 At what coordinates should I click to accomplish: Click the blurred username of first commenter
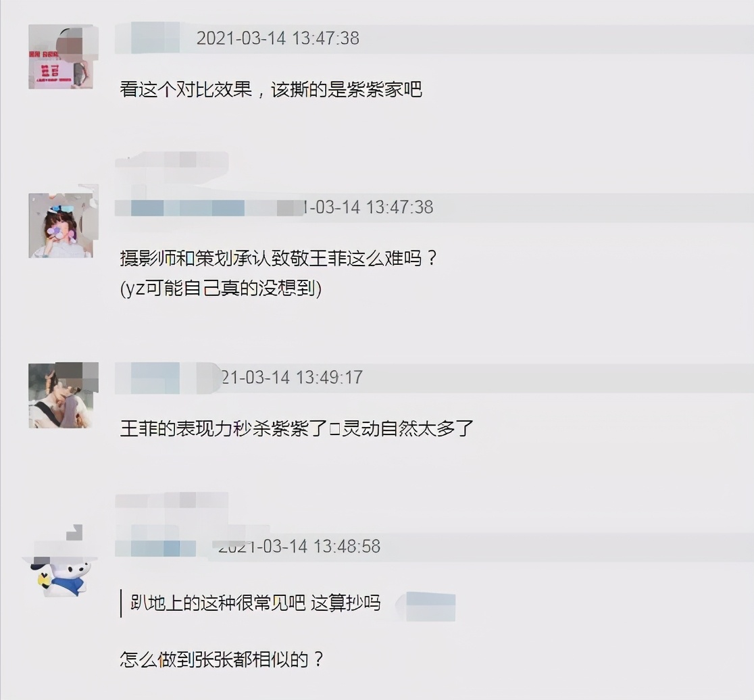(x=148, y=38)
